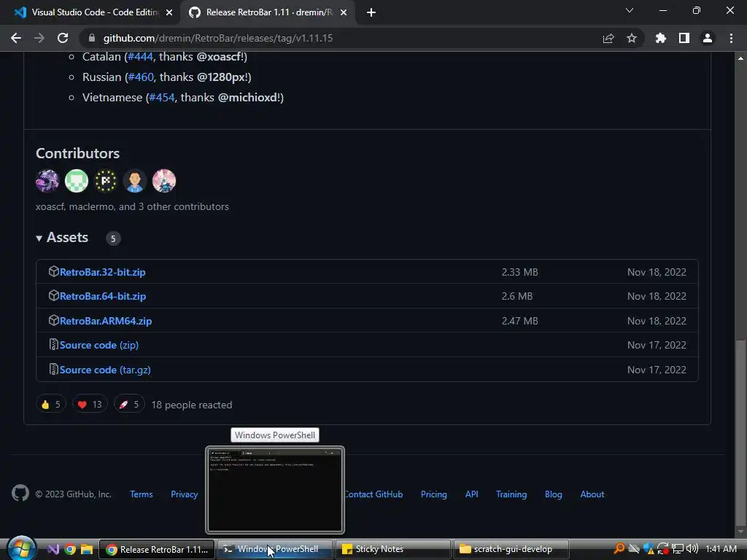Open Chrome three-dot menu

[x=731, y=38]
